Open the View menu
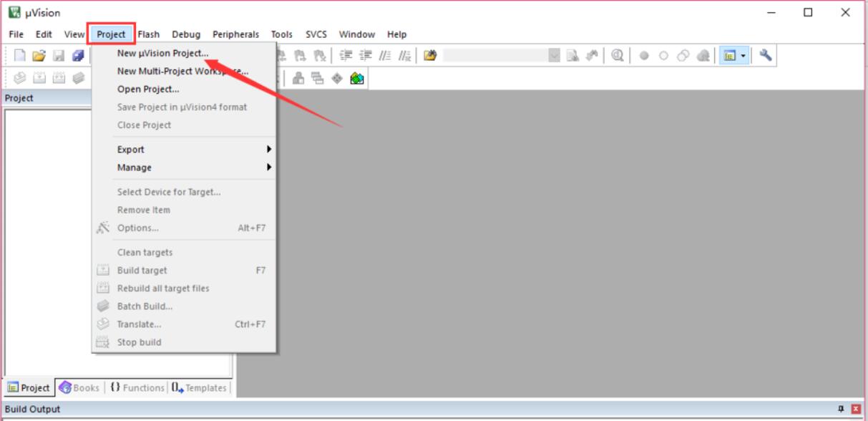868x421 pixels. coord(74,34)
